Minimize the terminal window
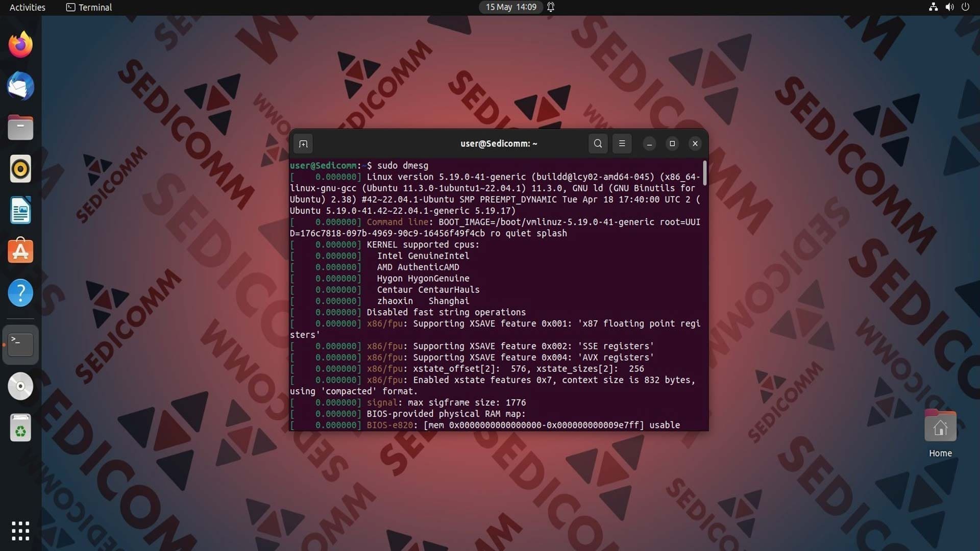980x551 pixels. pyautogui.click(x=649, y=144)
